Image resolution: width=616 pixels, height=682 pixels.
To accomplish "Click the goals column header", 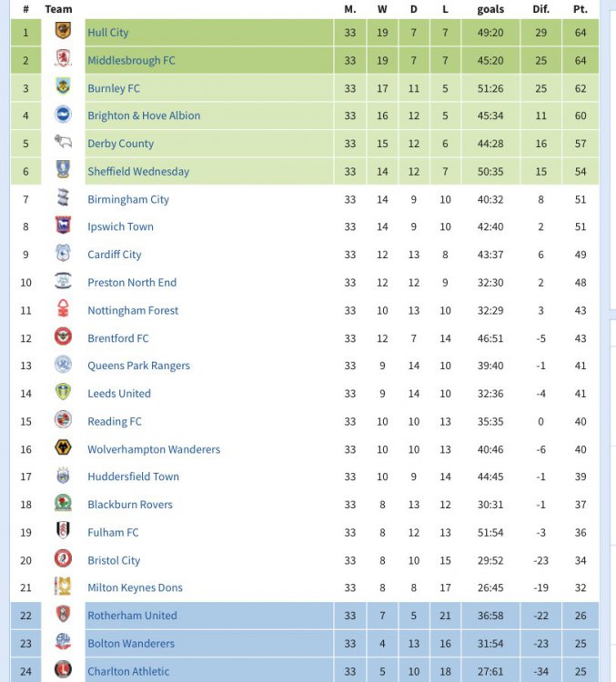I will 490,9.
